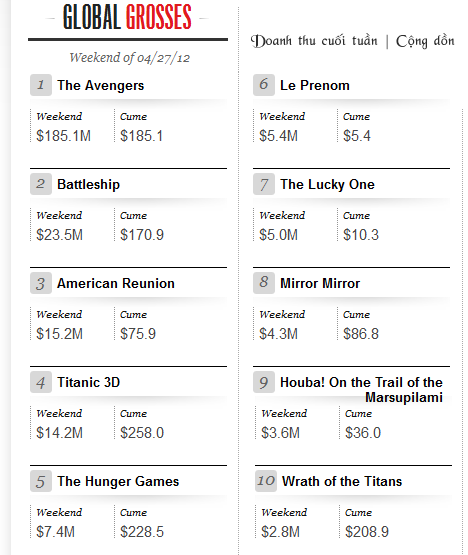Click rank 6 badge beside Le Prenom
Image resolution: width=468 pixels, height=555 pixels.
[x=264, y=85]
